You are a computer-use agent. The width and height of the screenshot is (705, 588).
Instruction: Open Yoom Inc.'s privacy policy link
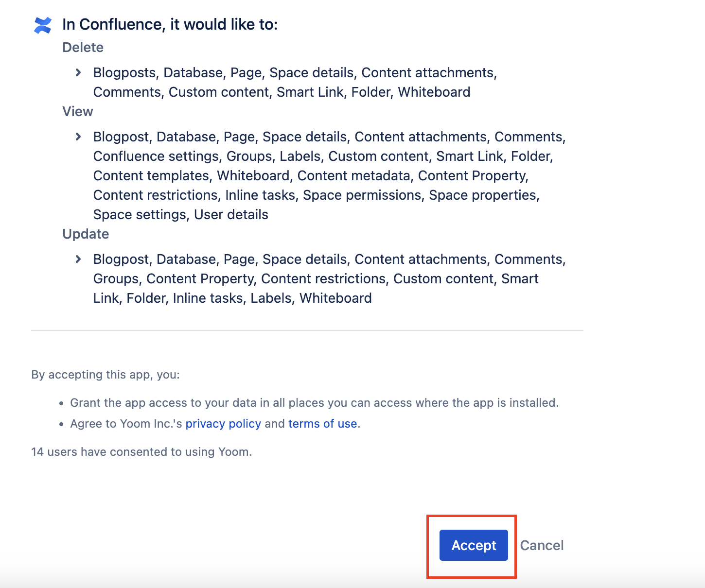(x=223, y=424)
